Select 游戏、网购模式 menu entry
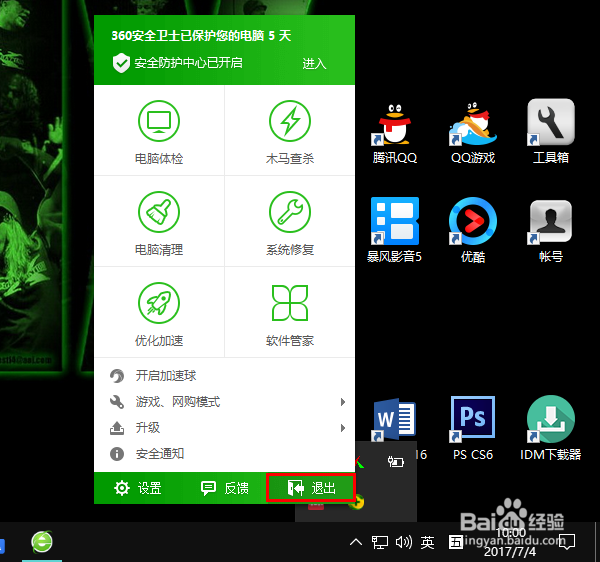 pos(225,402)
